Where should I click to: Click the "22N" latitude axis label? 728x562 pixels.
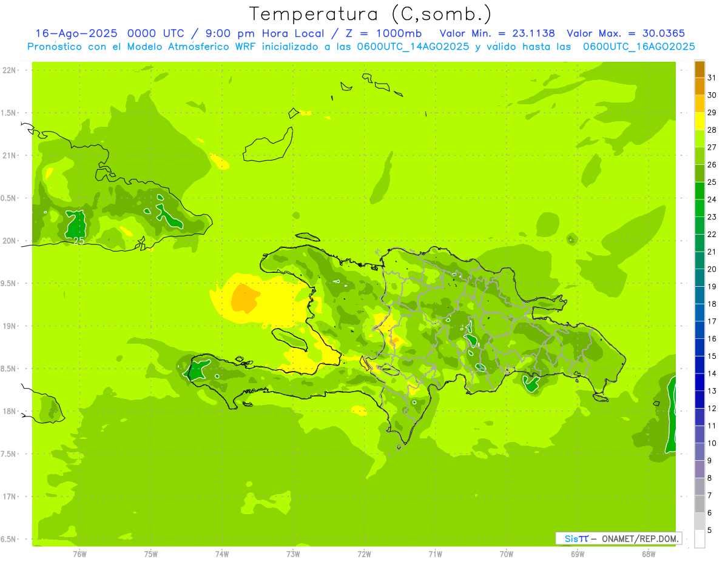9,70
